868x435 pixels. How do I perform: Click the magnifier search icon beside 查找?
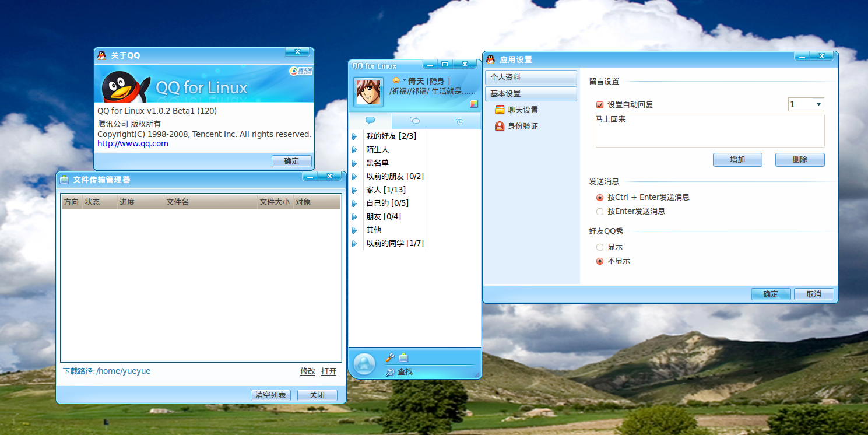click(x=390, y=371)
